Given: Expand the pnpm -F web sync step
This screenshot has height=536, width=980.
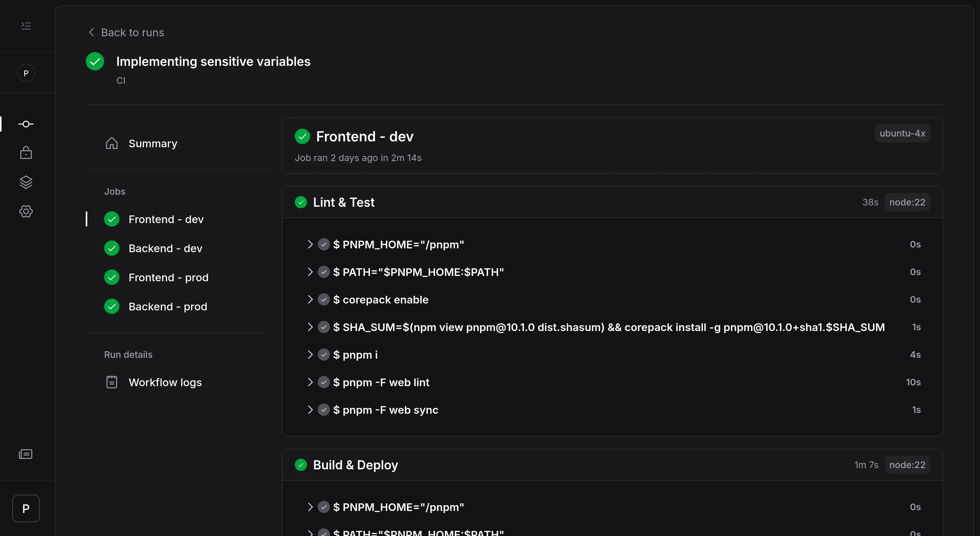Looking at the screenshot, I should pyautogui.click(x=310, y=410).
